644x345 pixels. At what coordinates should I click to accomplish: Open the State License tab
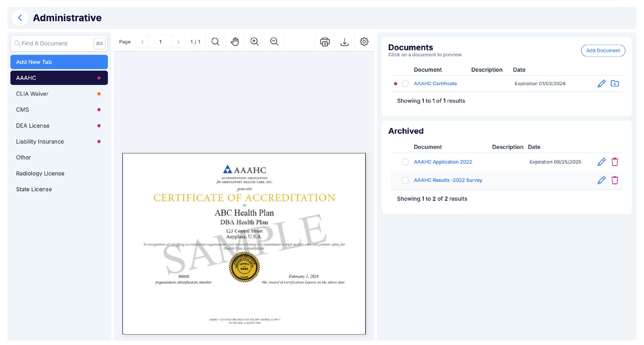tap(59, 189)
